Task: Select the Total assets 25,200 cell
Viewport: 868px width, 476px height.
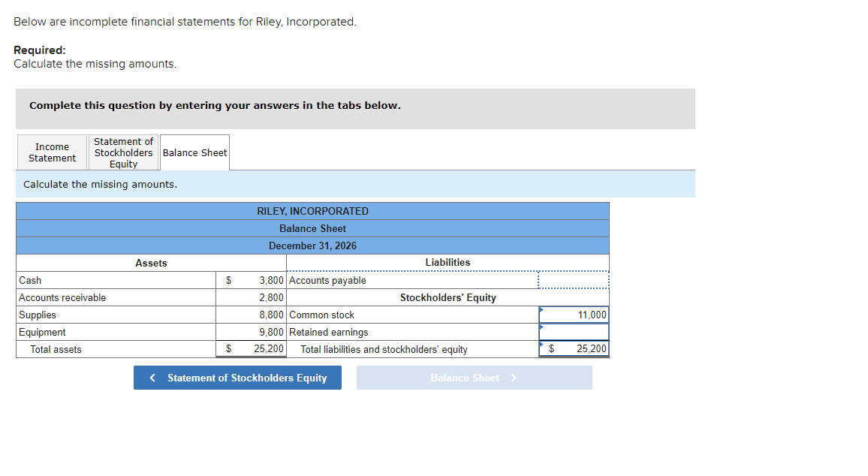Action: tap(252, 348)
